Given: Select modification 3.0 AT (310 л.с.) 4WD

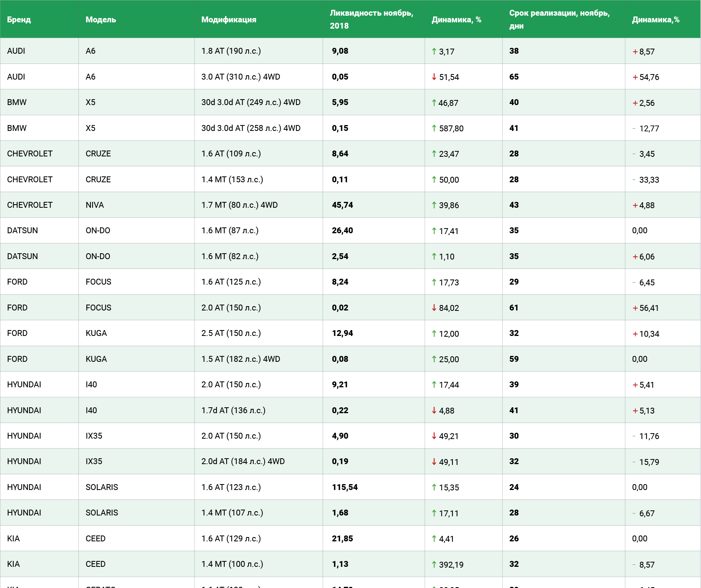Looking at the screenshot, I should pos(241,77).
